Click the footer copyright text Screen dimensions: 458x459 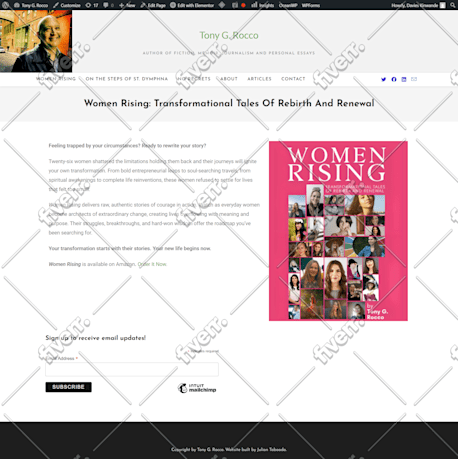[229, 449]
